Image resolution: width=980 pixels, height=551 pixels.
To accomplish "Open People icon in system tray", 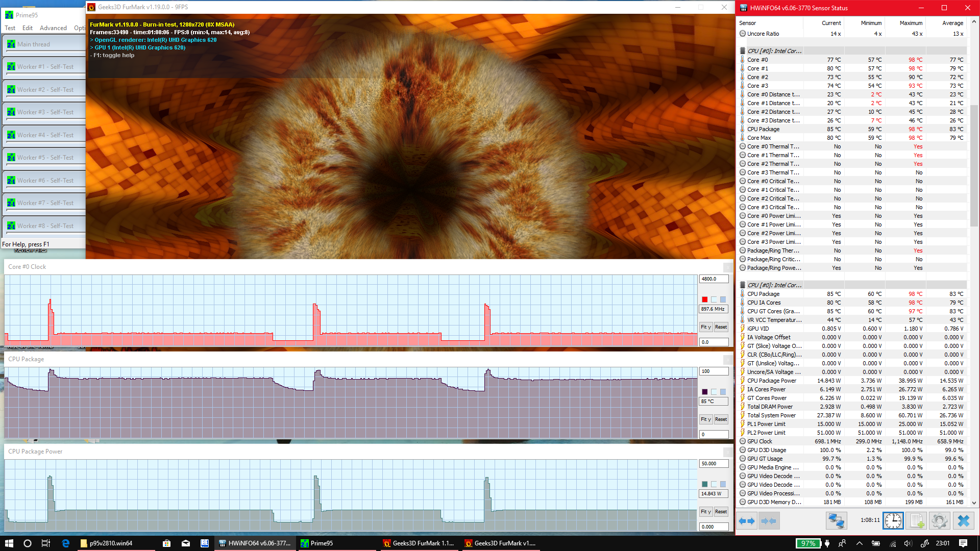I will click(x=842, y=543).
